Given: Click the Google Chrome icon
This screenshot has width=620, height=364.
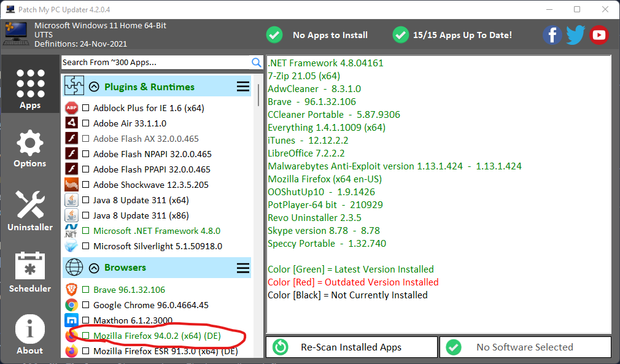Looking at the screenshot, I should [72, 305].
